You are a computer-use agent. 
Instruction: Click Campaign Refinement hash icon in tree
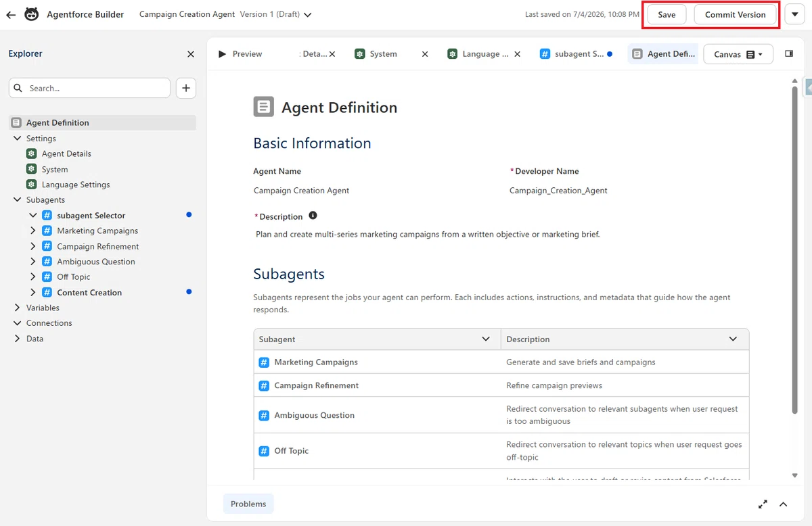[47, 246]
